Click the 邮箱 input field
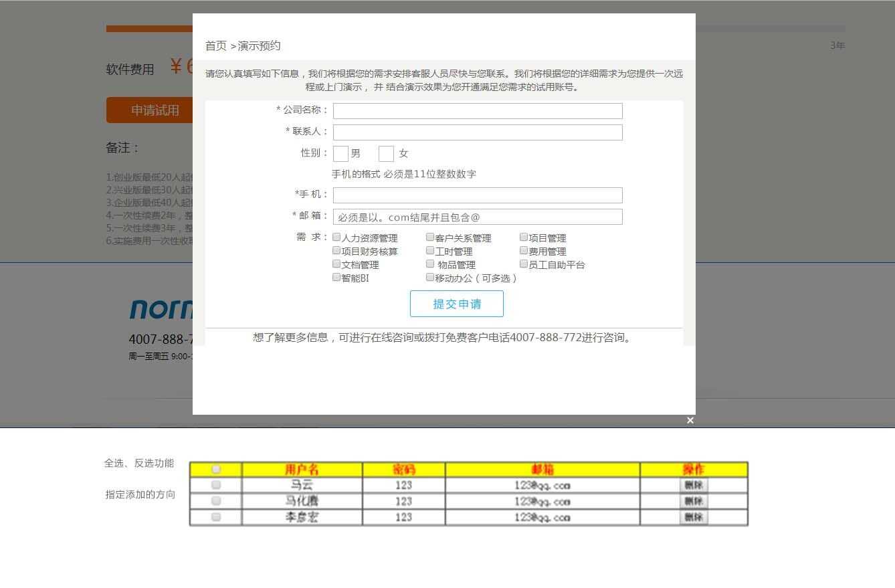This screenshot has height=588, width=895. (x=478, y=217)
